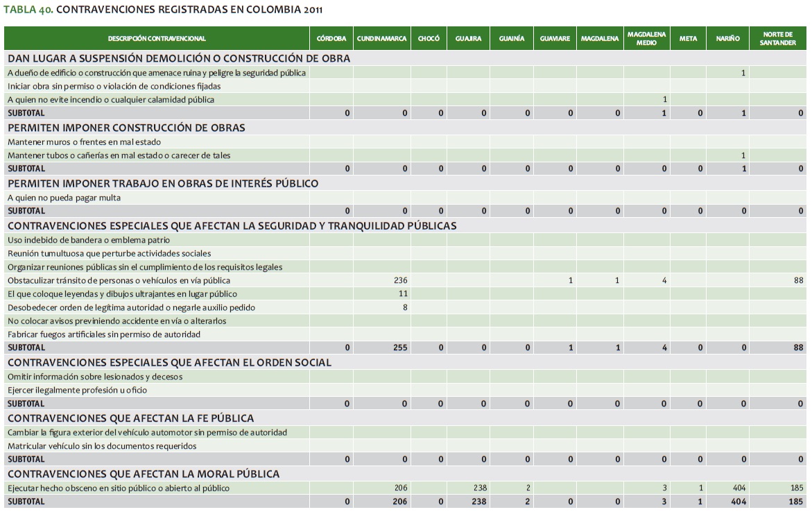
Task: Click the CHOCÓ column header
Action: [x=429, y=39]
